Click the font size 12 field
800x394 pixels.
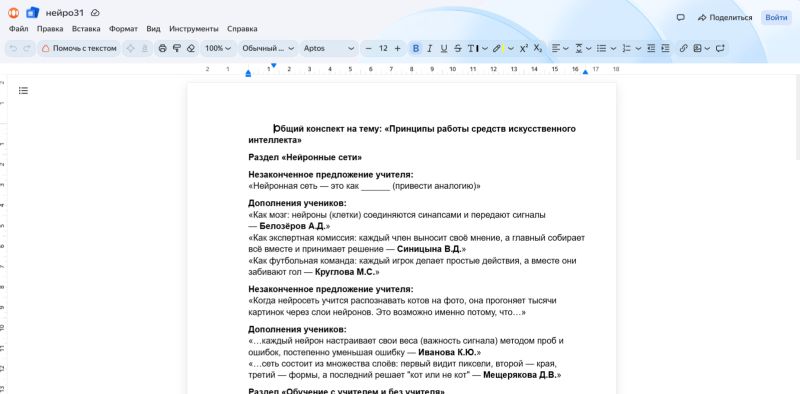[383, 48]
